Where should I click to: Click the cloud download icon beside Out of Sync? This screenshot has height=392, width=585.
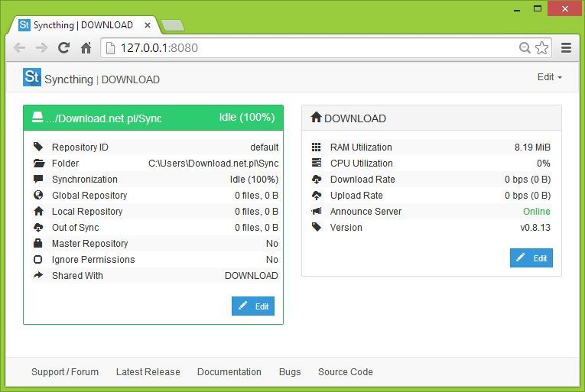click(x=38, y=227)
